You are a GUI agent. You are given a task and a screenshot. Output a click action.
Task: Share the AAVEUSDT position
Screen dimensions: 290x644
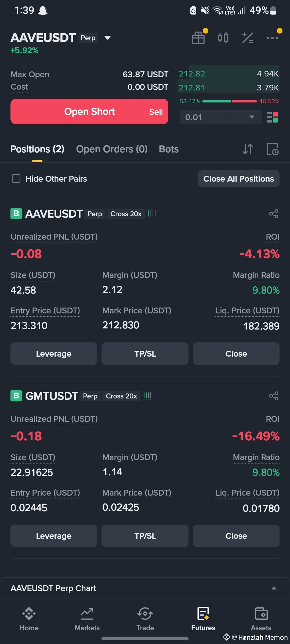click(x=274, y=214)
